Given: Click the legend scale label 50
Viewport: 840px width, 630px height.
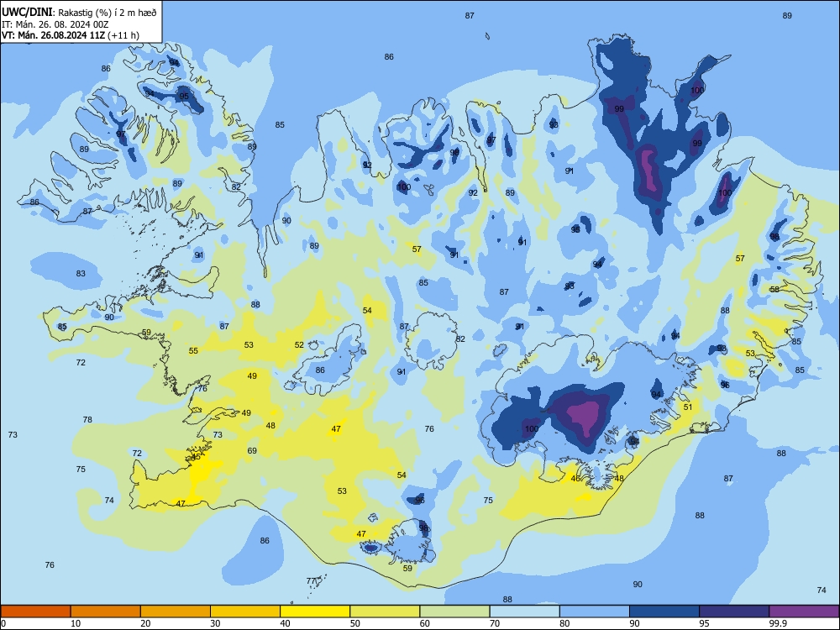Looking at the screenshot, I should [355, 623].
